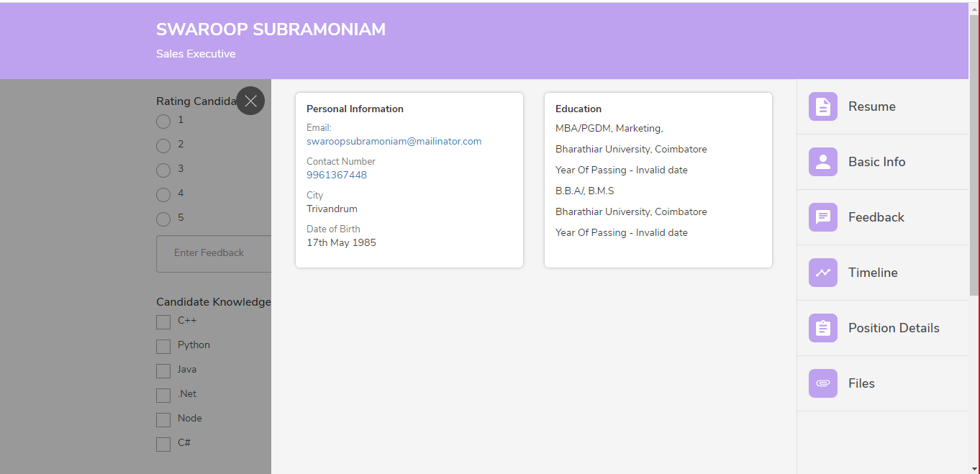Viewport: 980px width, 474px height.
Task: Click the Basic Info person icon
Action: point(822,162)
